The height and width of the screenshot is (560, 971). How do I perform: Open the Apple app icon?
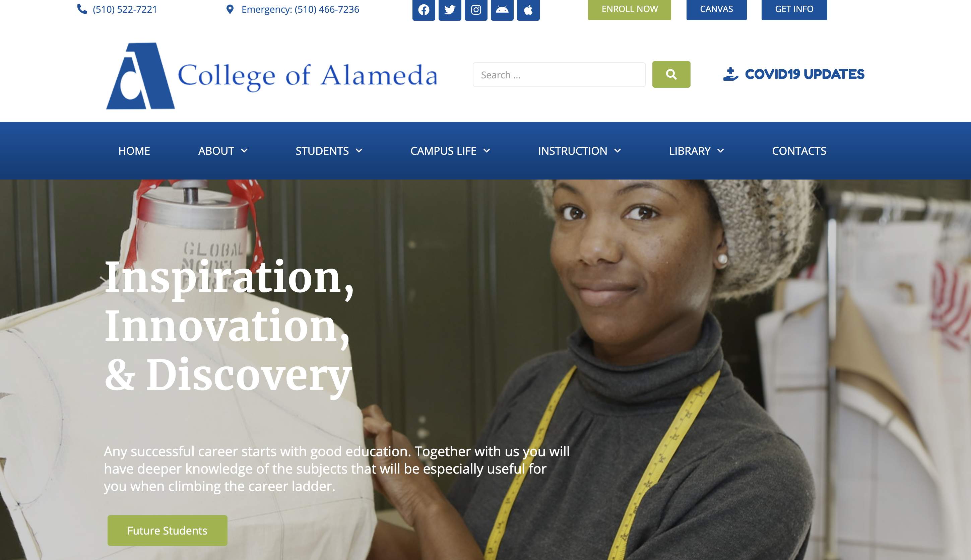click(x=528, y=10)
